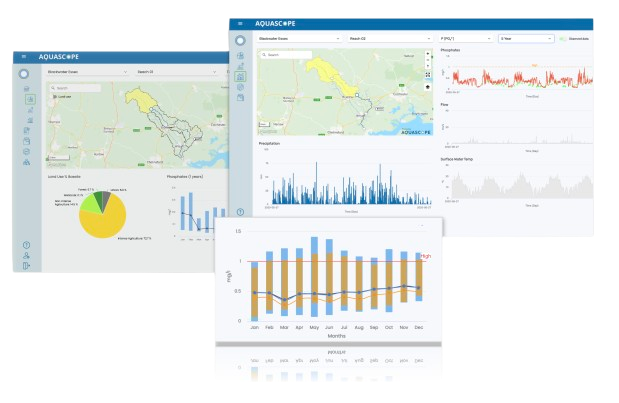
Task: Expand catchment dropdown in precipitation window
Action: [299, 39]
